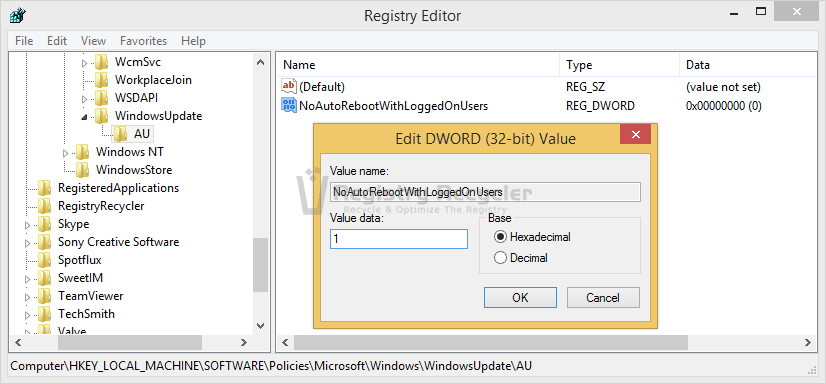Click the tree pane scroll down arrow
Image resolution: width=826 pixels, height=384 pixels.
260,326
